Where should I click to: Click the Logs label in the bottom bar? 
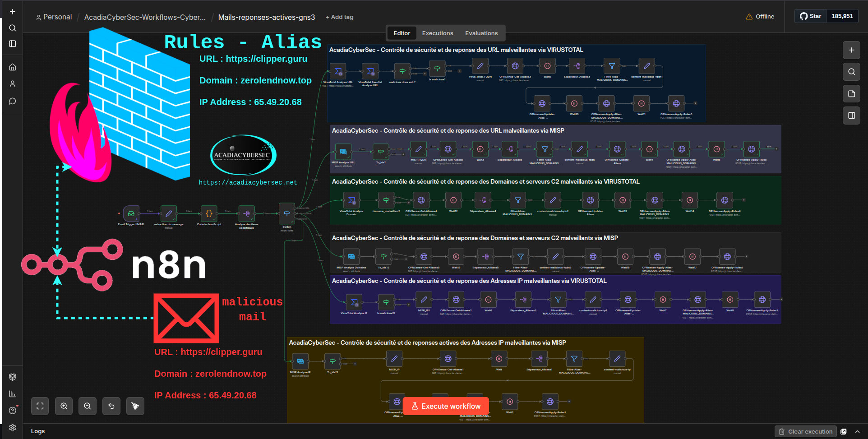coord(38,431)
